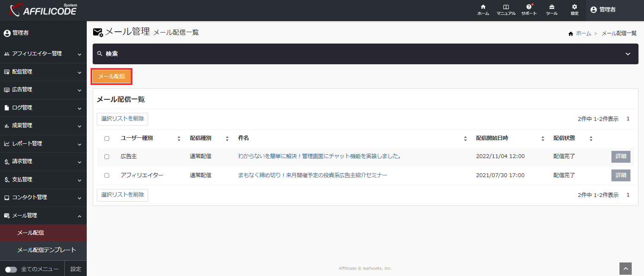The image size is (644, 276).
Task: Click the orange メール配信 button
Action: point(112,77)
